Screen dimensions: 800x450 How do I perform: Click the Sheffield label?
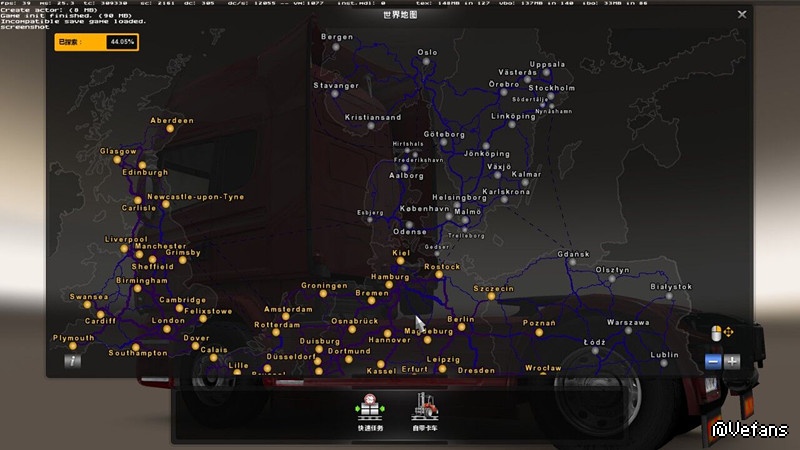(x=153, y=266)
